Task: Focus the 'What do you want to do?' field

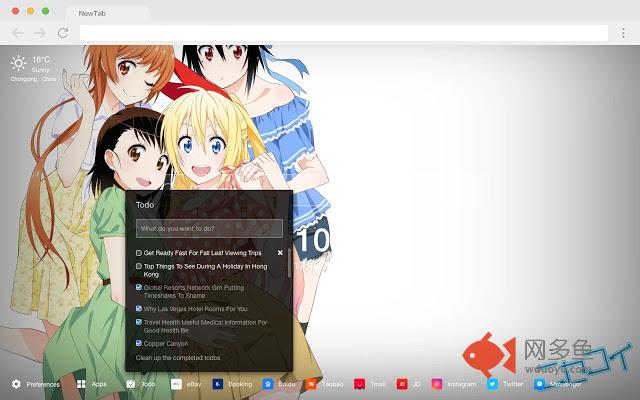Action: pyautogui.click(x=209, y=229)
